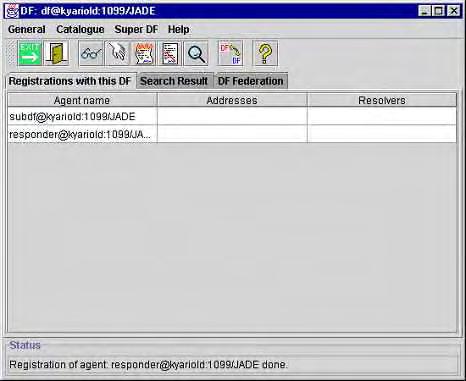Select the subdf@kyarioId:1099/JADE row
This screenshot has height=381, width=466.
[x=232, y=116]
